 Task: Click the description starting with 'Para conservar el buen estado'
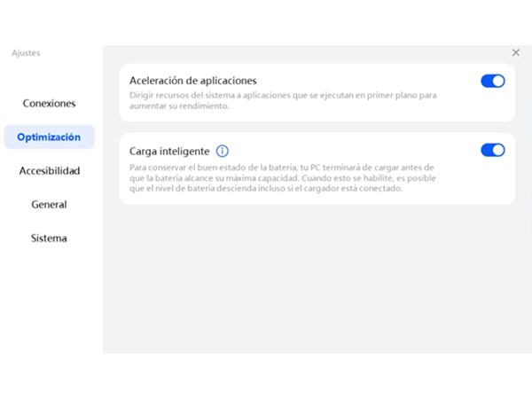coord(282,178)
